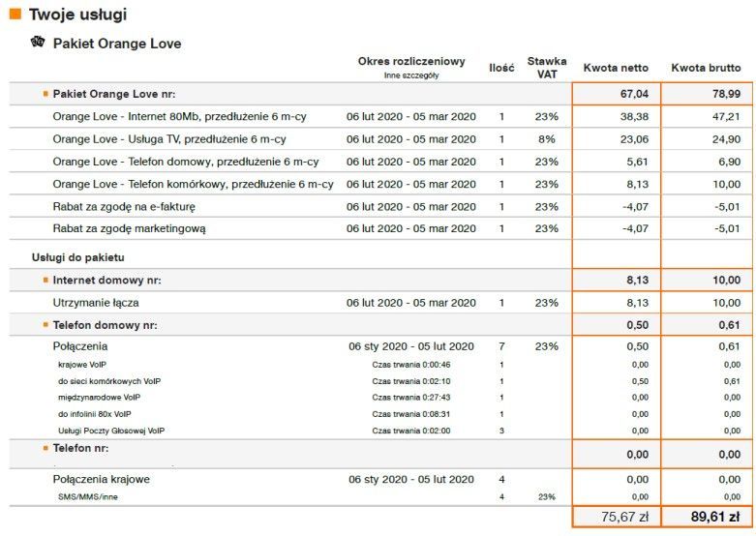The width and height of the screenshot is (756, 536).
Task: Click orange bullet next to Pakiet Orange Love nr
Action: point(45,94)
